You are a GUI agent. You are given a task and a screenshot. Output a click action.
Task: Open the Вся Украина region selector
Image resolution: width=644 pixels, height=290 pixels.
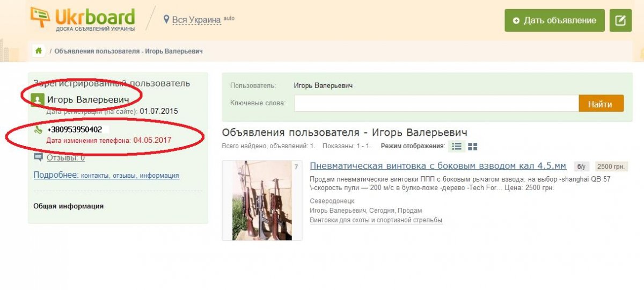196,20
